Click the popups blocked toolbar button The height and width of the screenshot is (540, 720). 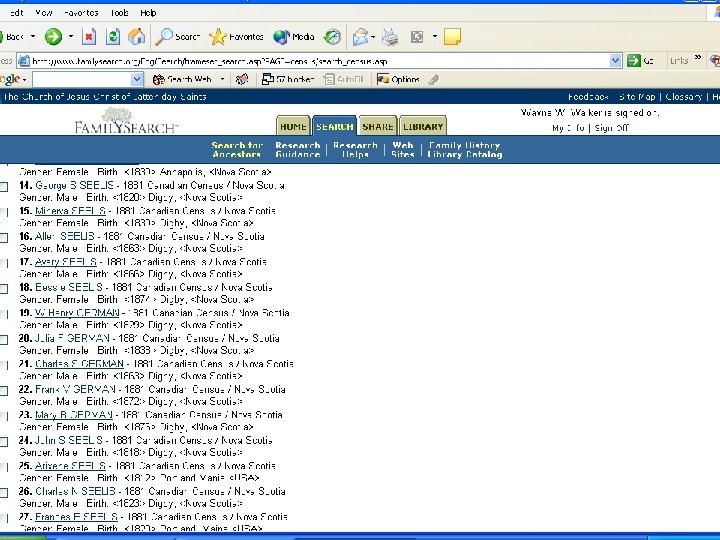coord(287,79)
